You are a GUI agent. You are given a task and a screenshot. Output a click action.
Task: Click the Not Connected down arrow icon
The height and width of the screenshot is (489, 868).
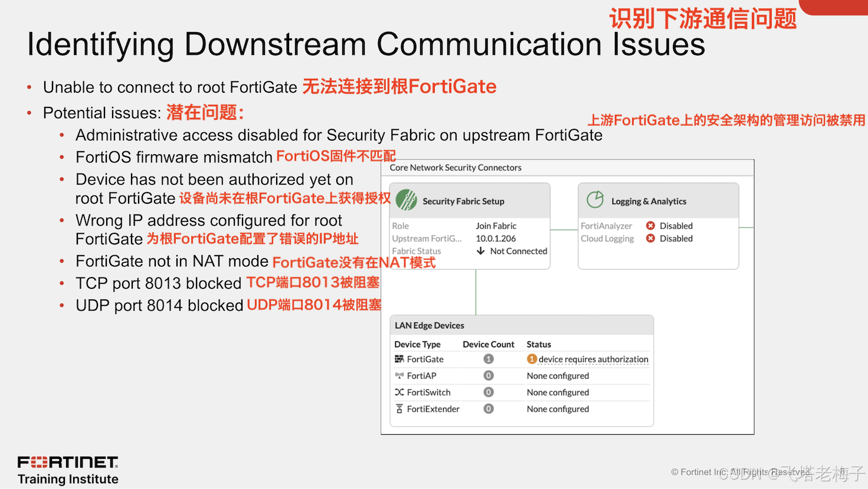point(481,251)
